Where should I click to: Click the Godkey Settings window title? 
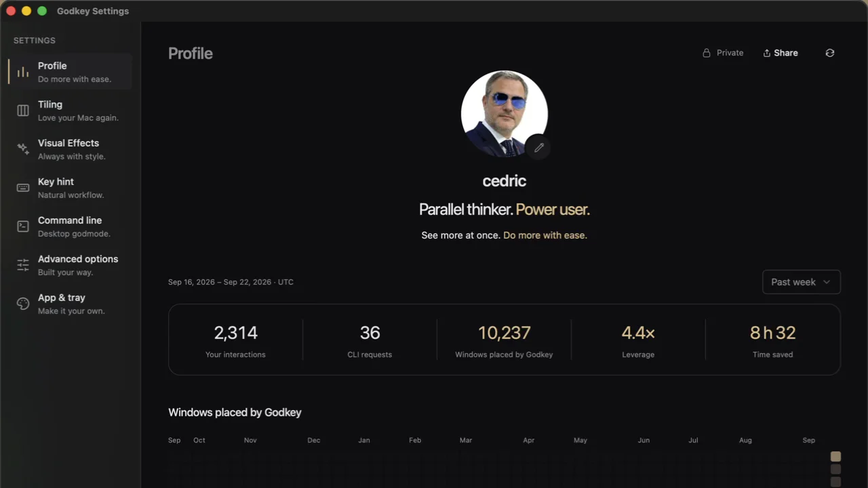tap(93, 11)
